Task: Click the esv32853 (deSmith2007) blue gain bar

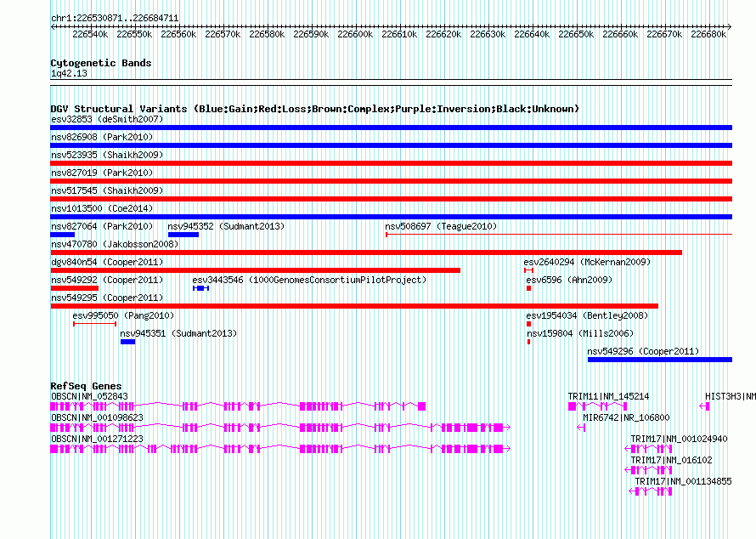Action: click(x=391, y=128)
